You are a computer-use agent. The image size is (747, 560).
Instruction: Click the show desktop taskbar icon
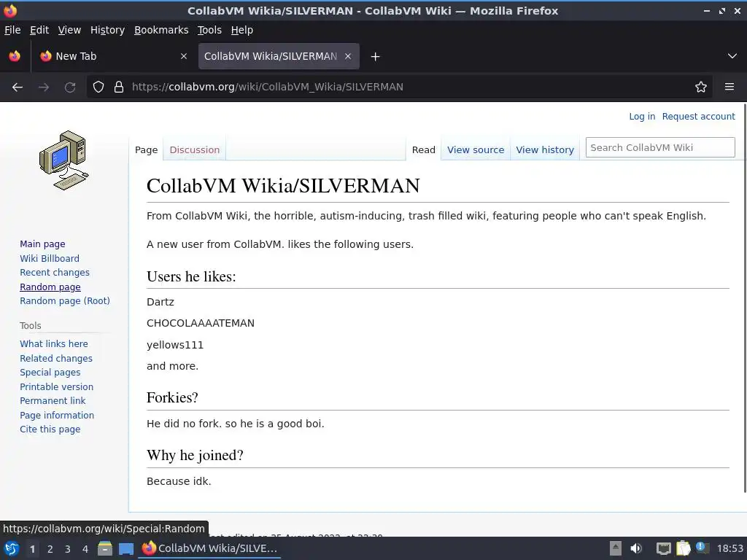click(126, 548)
